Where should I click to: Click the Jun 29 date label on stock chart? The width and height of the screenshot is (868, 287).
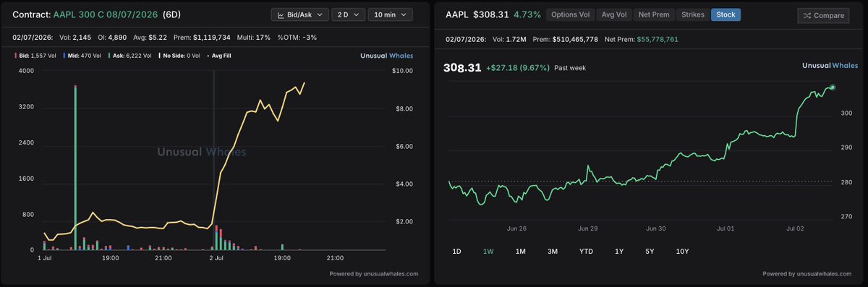click(588, 228)
